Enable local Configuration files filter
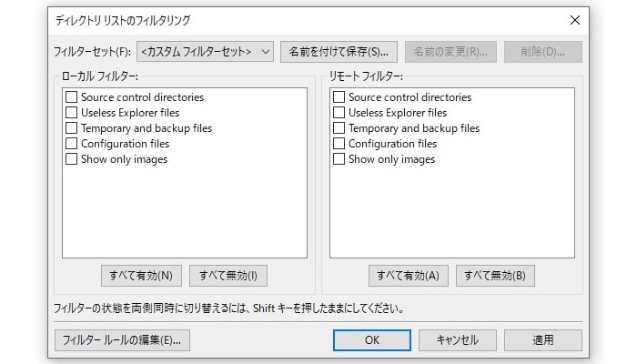 tap(72, 144)
